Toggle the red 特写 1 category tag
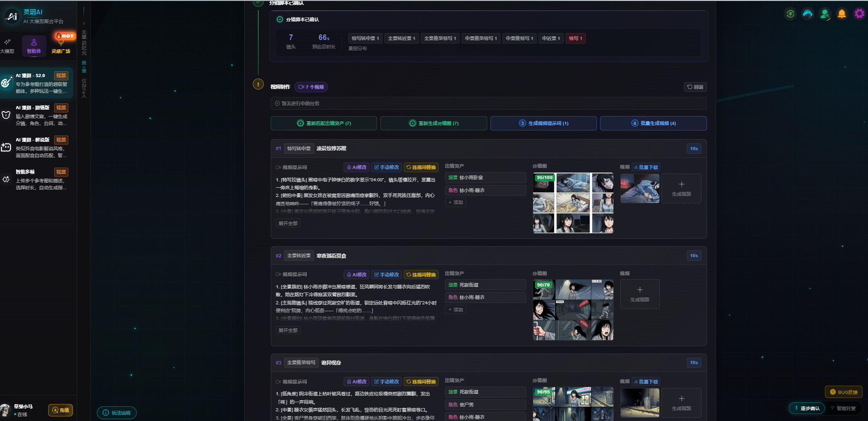The width and height of the screenshot is (868, 421). 575,38
